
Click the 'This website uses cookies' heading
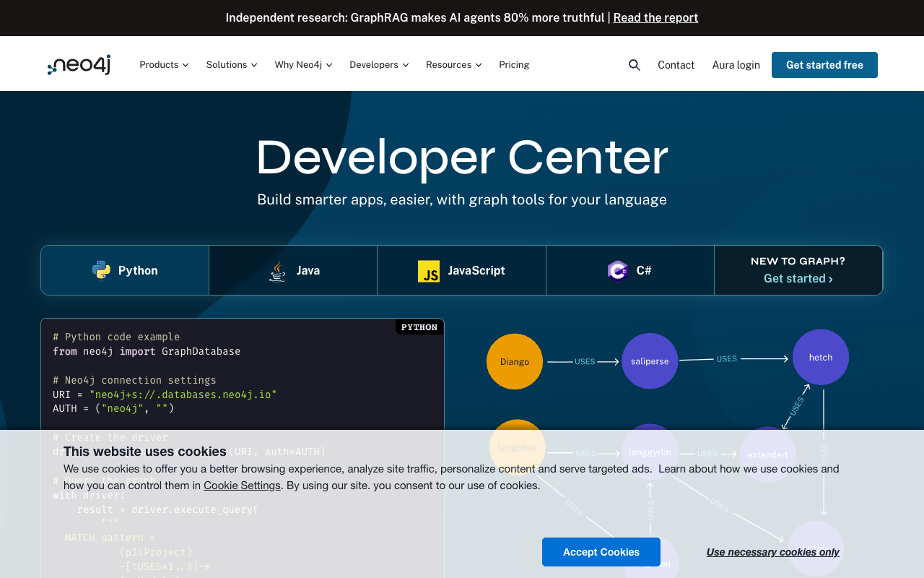145,452
